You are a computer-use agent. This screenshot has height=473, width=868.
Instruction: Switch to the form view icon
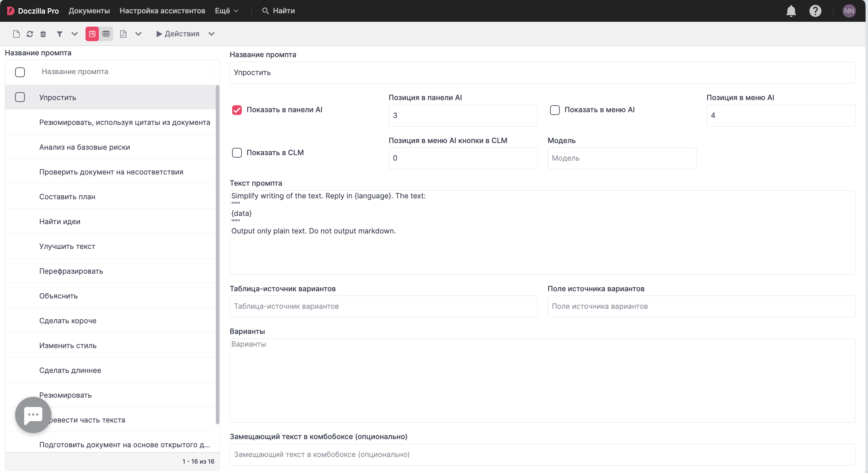92,34
